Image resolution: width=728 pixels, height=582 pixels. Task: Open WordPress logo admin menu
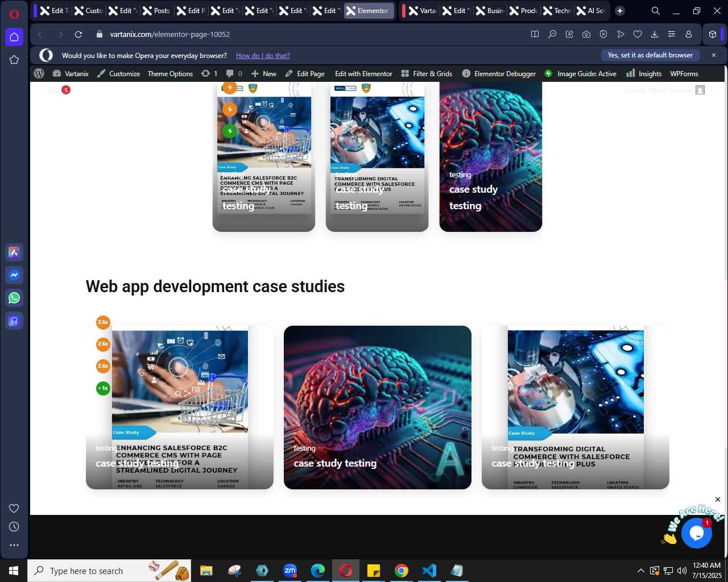(x=39, y=73)
